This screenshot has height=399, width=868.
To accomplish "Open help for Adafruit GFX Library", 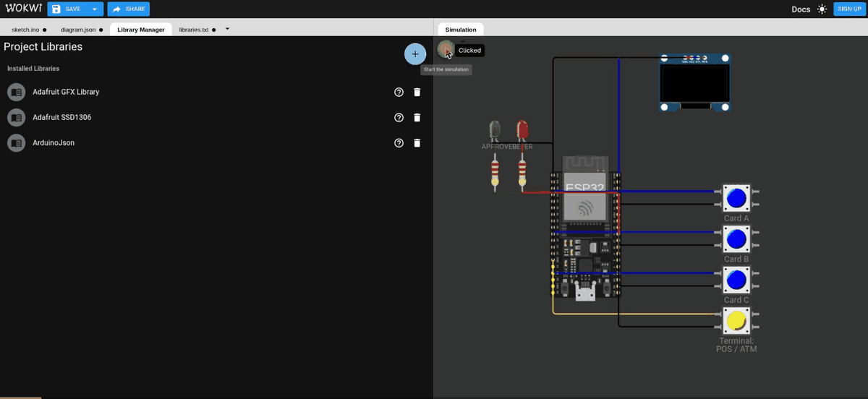I will [399, 93].
